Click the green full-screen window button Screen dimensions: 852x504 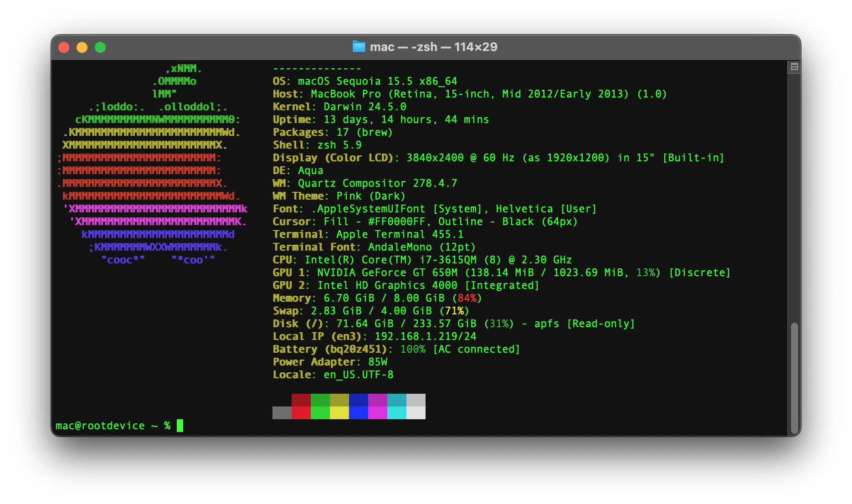click(x=100, y=47)
